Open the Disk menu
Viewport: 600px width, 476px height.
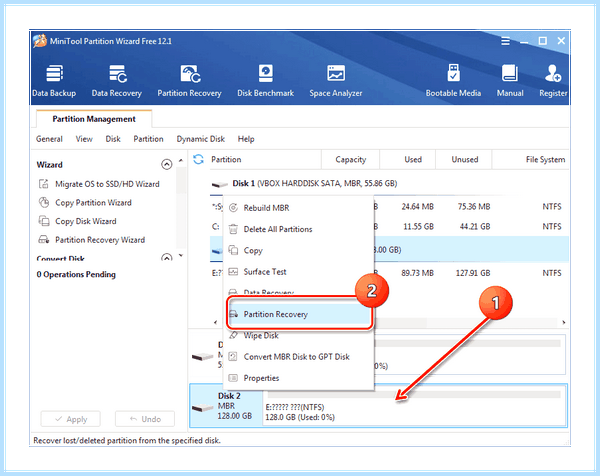tap(113, 139)
